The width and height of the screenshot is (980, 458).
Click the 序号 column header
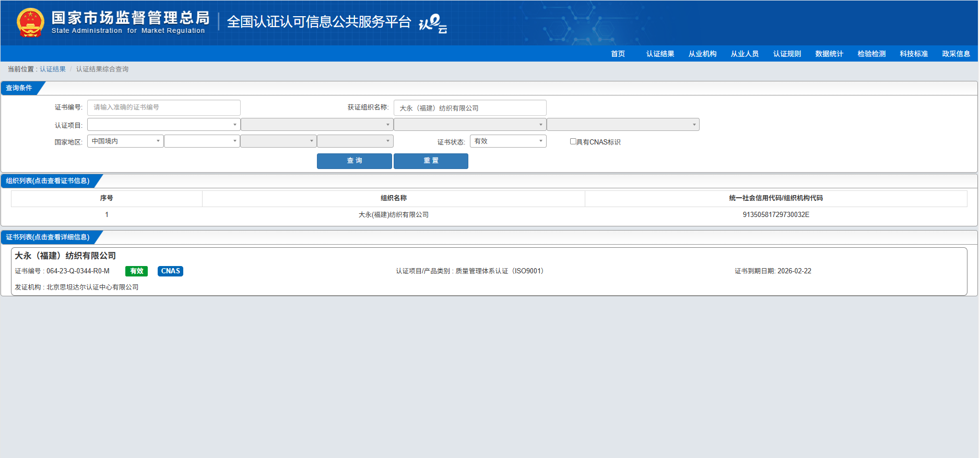pyautogui.click(x=107, y=198)
